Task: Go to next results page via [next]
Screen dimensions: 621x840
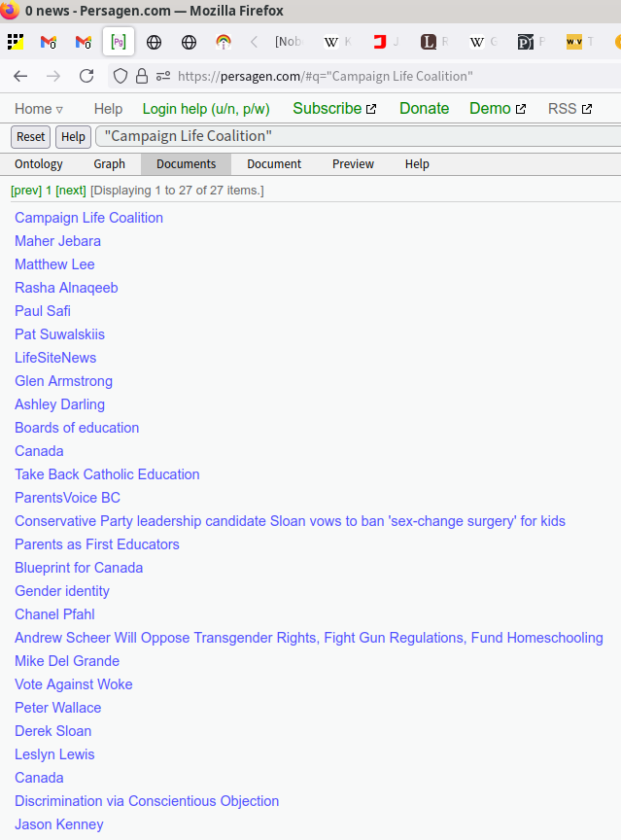Action: coord(71,191)
